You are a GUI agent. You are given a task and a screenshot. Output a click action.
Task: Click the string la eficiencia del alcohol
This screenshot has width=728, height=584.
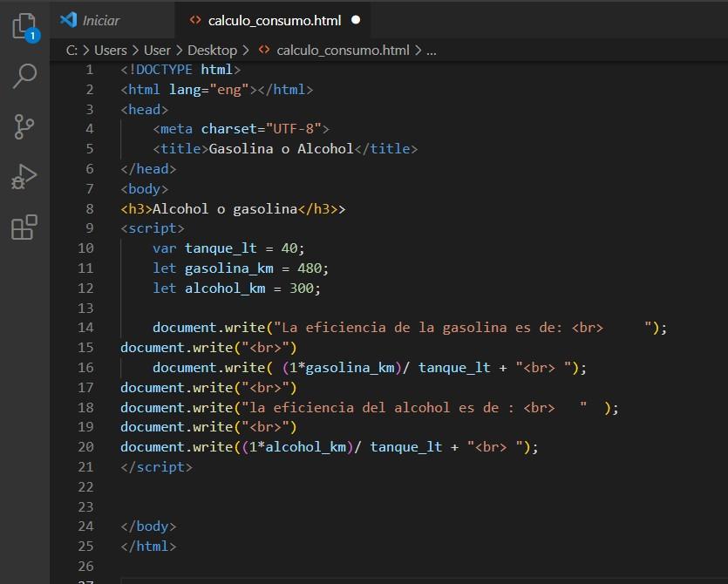[350, 408]
